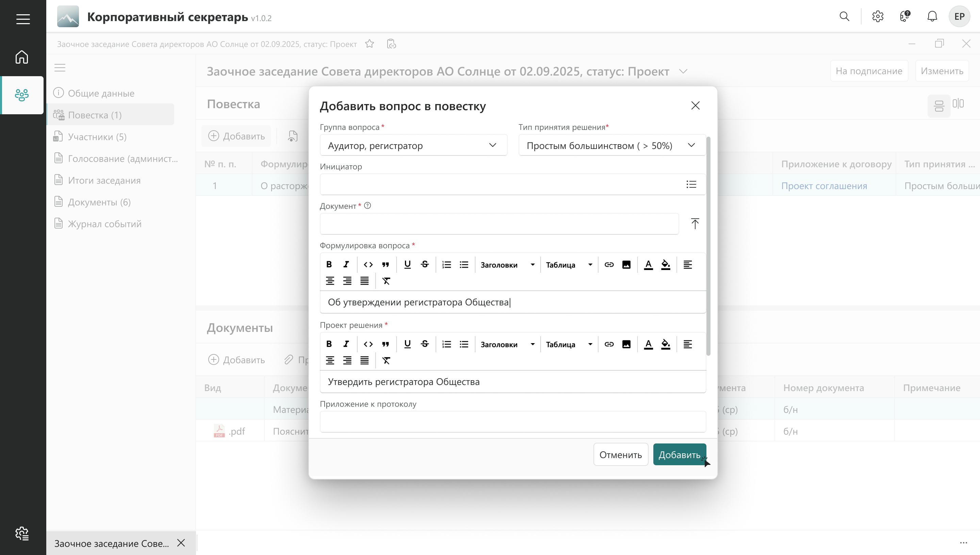Switch to the split column layout view
The width and height of the screenshot is (980, 555).
[x=958, y=104]
